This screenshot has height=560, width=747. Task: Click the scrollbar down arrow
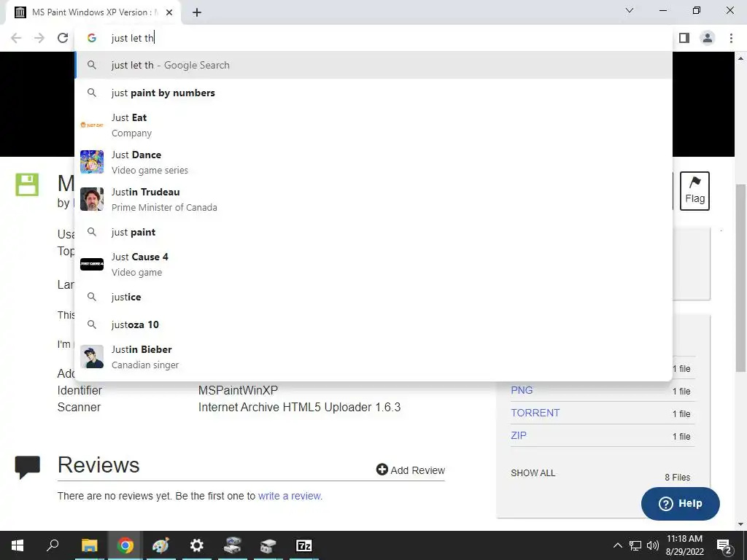point(740,525)
